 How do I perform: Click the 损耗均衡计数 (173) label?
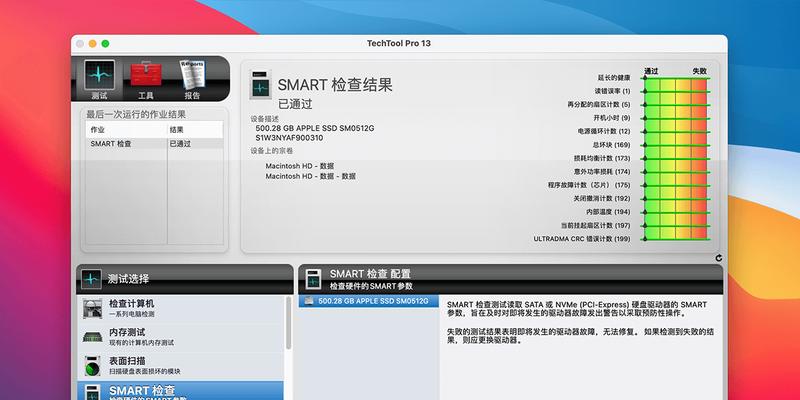[602, 158]
